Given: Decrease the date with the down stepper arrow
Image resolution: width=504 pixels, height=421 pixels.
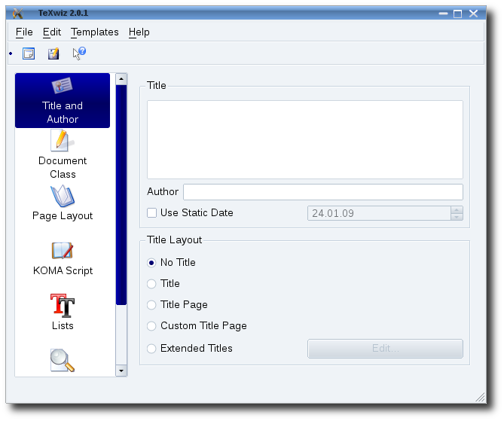Looking at the screenshot, I should (457, 217).
